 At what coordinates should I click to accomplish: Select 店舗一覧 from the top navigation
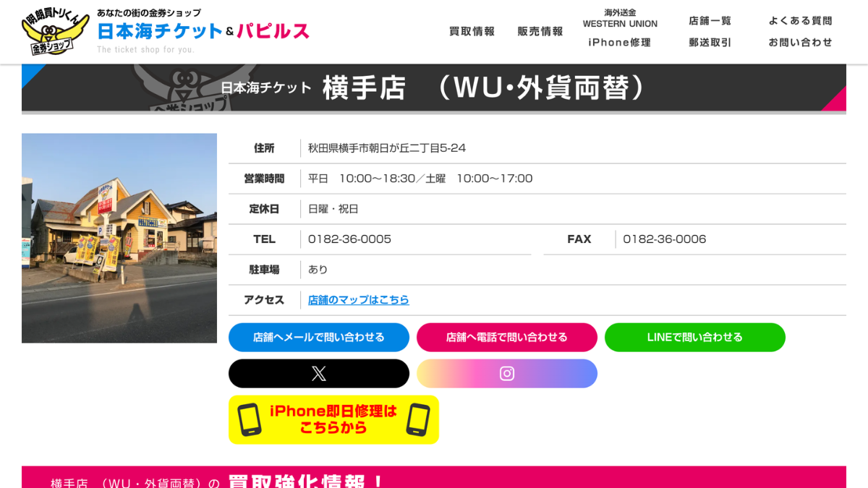tap(710, 20)
